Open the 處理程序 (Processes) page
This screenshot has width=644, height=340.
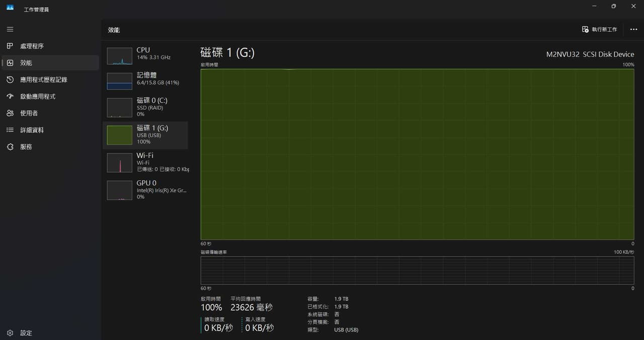50,46
